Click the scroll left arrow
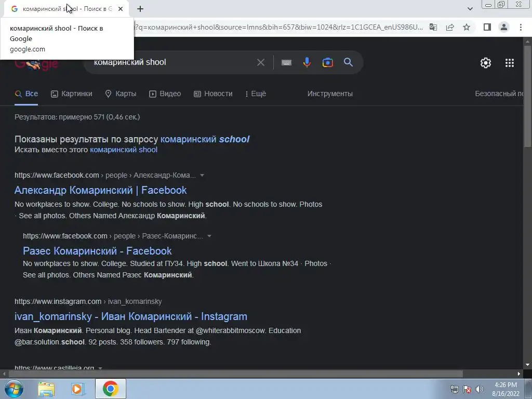Viewport: 532px width, 399px height. click(4, 374)
